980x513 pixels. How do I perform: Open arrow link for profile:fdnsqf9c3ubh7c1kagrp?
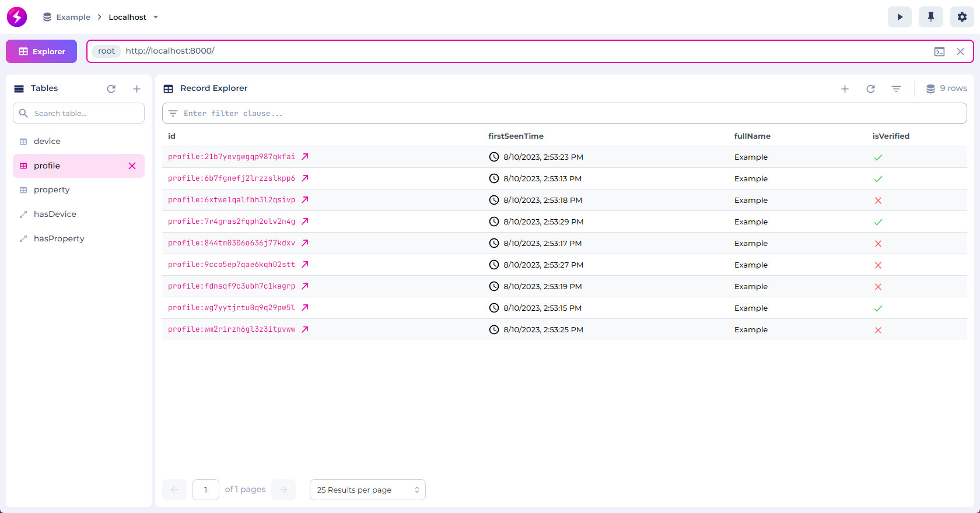tap(304, 286)
